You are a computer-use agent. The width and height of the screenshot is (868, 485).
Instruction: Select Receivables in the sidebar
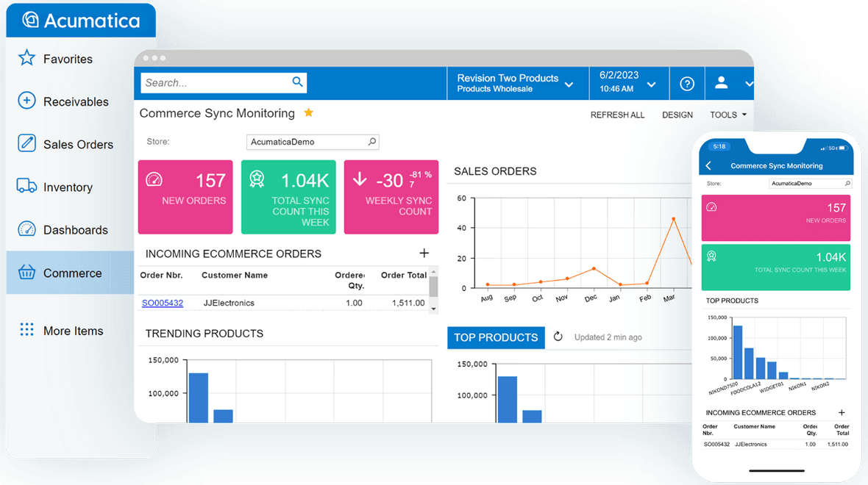(76, 101)
